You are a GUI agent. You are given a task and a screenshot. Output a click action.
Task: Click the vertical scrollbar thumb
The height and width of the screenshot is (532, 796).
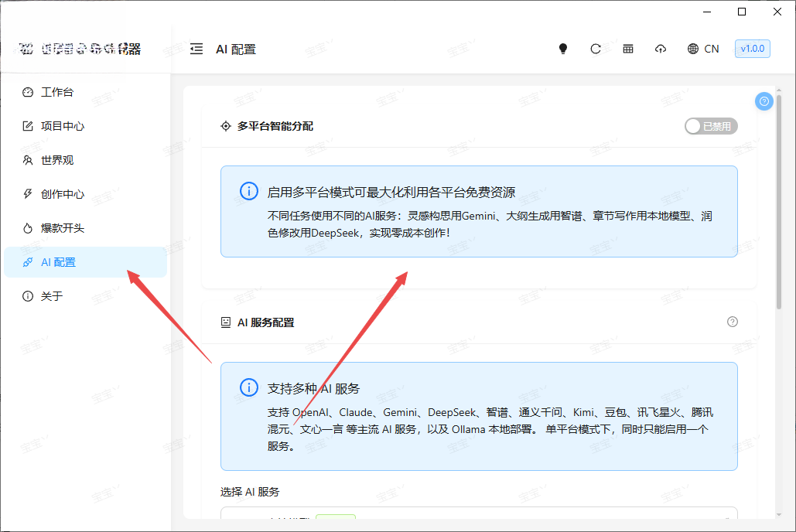point(779,201)
